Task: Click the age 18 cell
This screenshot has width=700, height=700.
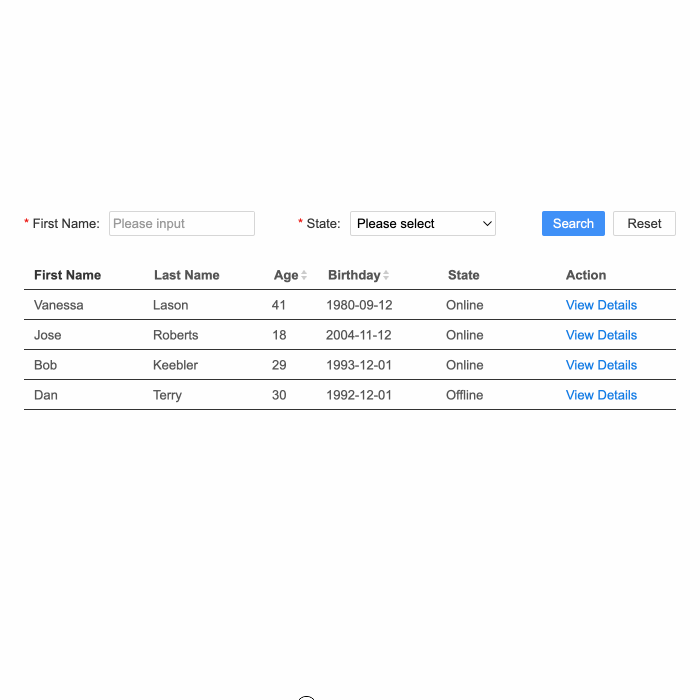Action: (279, 335)
